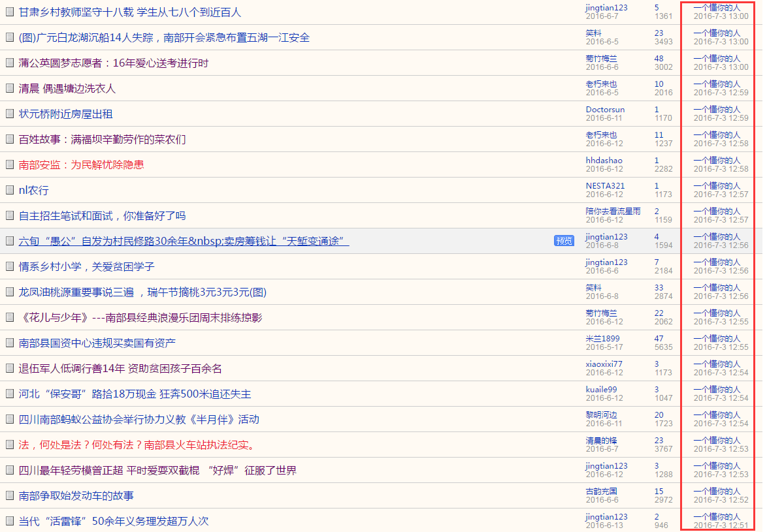Click last poster 一个懂你的人 on 当代“活雷锋” row
Image resolution: width=767 pixels, height=532 pixels.
click(717, 517)
